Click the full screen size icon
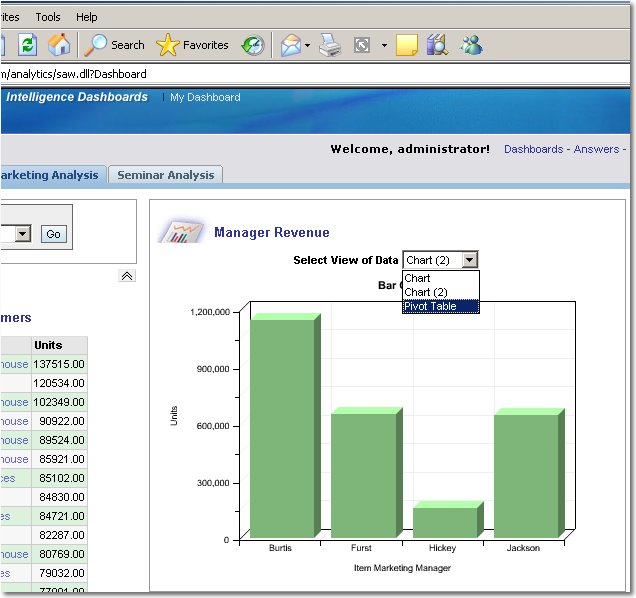 pyautogui.click(x=362, y=45)
